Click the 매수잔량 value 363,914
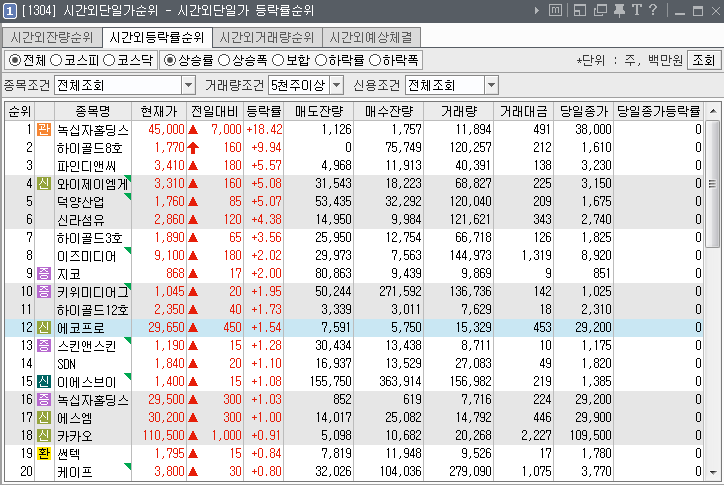 coord(400,382)
